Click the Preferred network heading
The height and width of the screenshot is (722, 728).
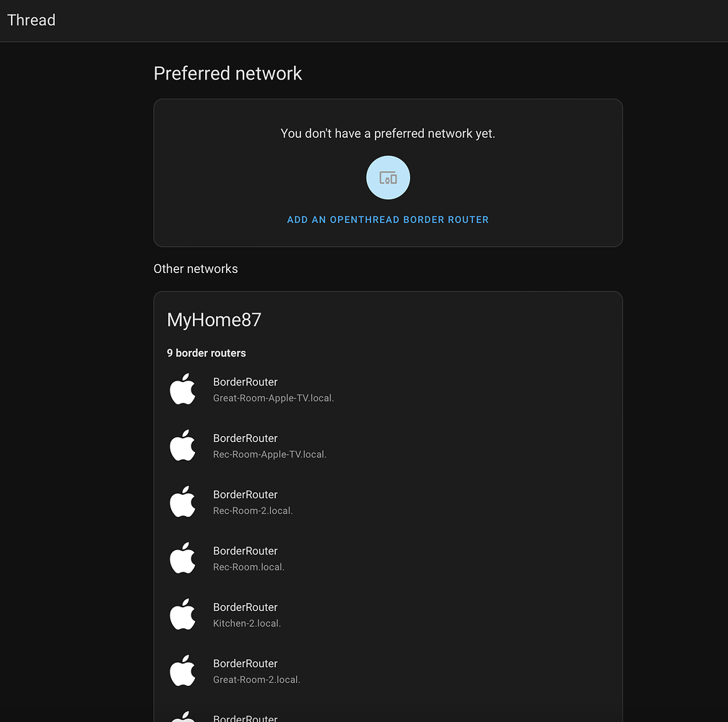pos(227,73)
